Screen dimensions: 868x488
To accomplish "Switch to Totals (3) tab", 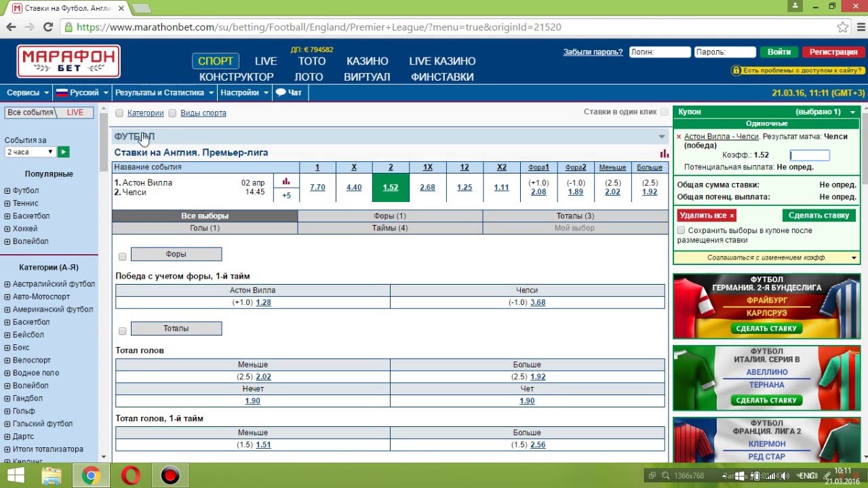I will pyautogui.click(x=575, y=216).
